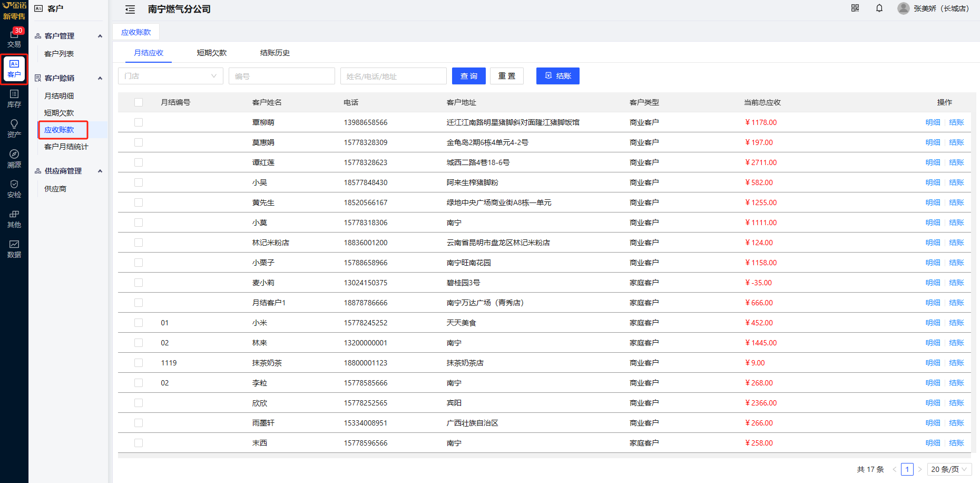Open the 门店 store dropdown
Image resolution: width=980 pixels, height=483 pixels.
pos(171,76)
